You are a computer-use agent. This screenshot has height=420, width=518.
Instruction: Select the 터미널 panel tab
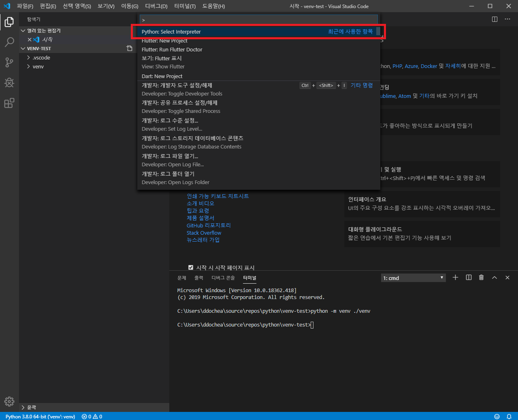(x=249, y=278)
